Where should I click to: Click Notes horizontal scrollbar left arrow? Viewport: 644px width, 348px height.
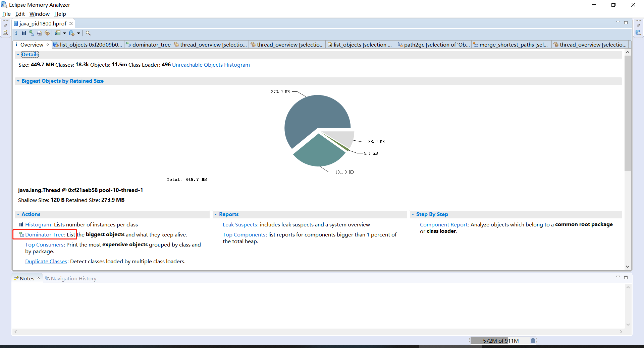point(15,332)
